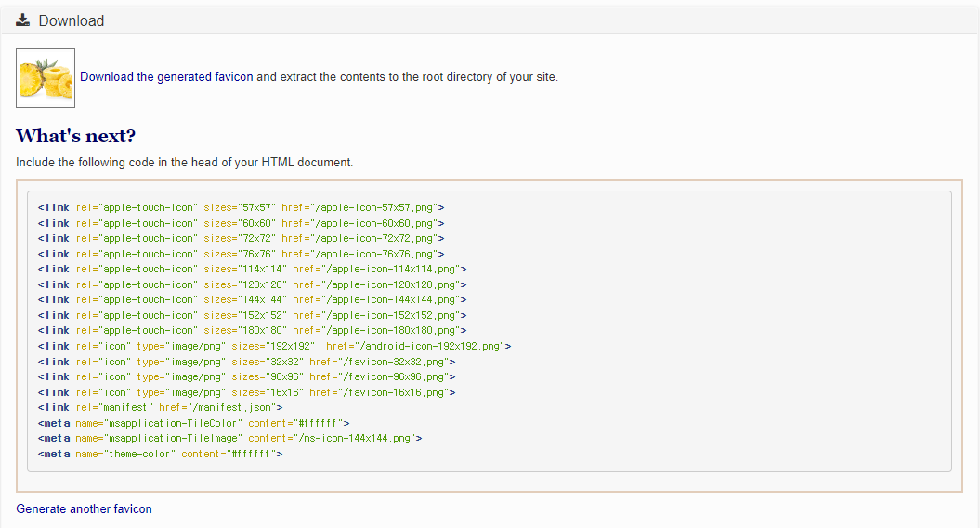Click the code line with favicon-16x16.png
The image size is (980, 528).
(x=247, y=392)
